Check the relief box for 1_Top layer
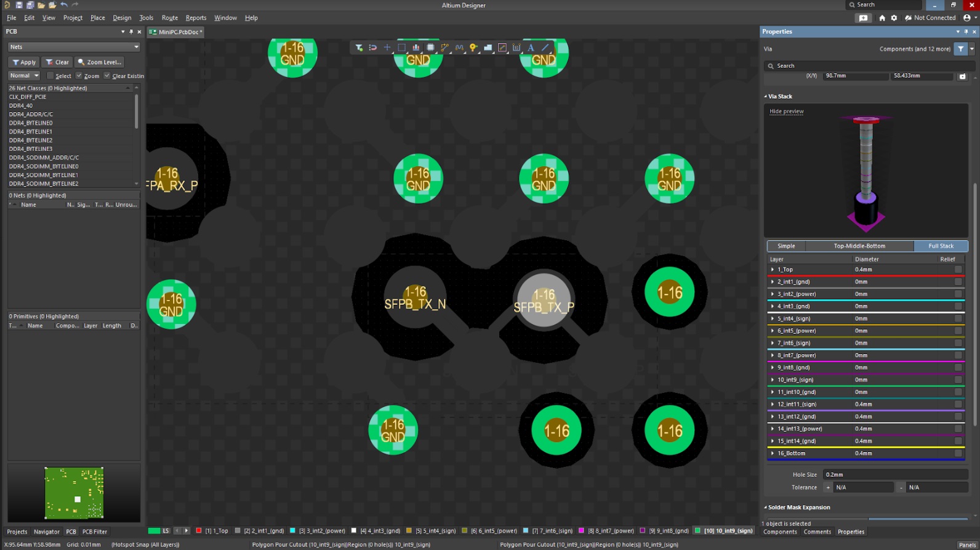This screenshot has height=550, width=980. tap(958, 269)
